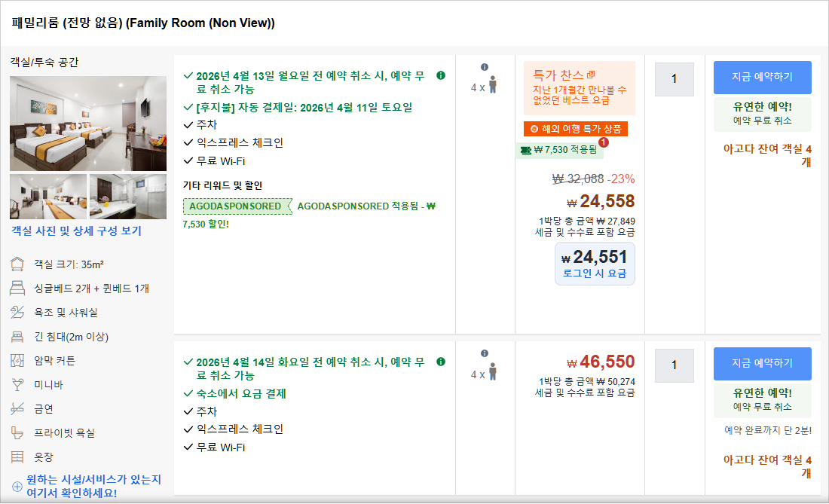Click 지금 예약하기 button for the first offer

[x=762, y=77]
